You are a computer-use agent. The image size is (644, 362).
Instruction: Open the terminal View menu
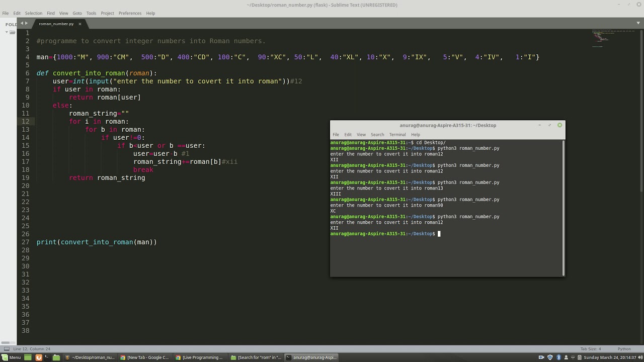[361, 135]
